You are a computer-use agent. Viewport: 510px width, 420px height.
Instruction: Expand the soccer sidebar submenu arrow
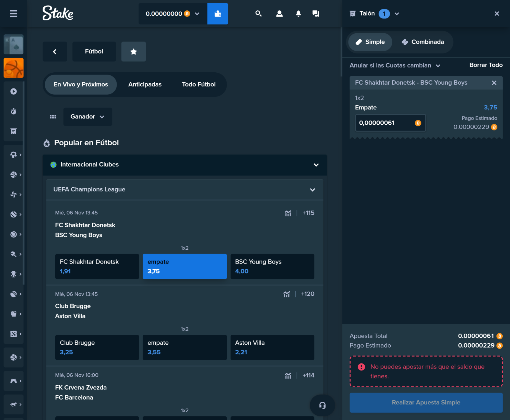click(20, 155)
